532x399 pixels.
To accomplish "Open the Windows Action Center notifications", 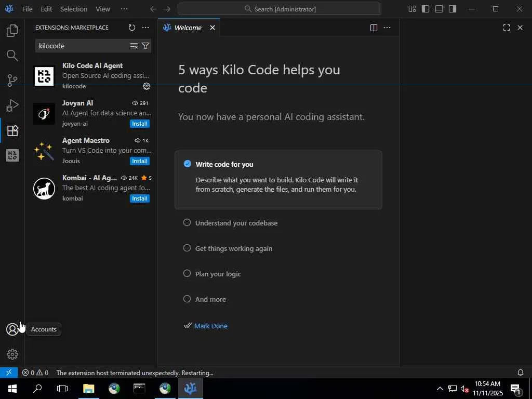I will coord(516,389).
